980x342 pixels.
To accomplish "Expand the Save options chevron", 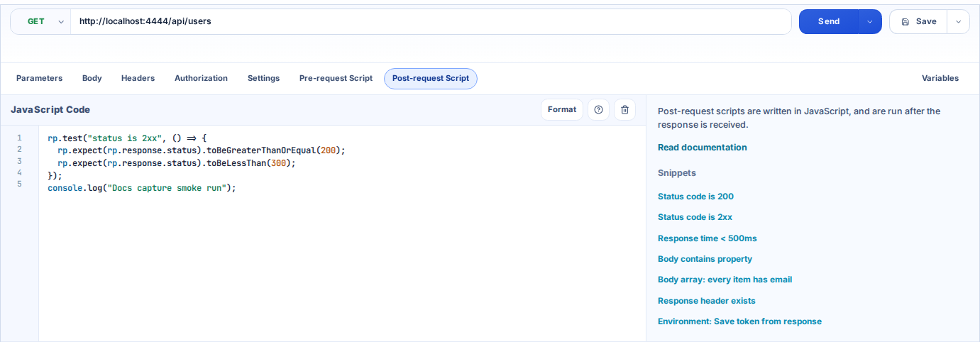I will point(958,21).
